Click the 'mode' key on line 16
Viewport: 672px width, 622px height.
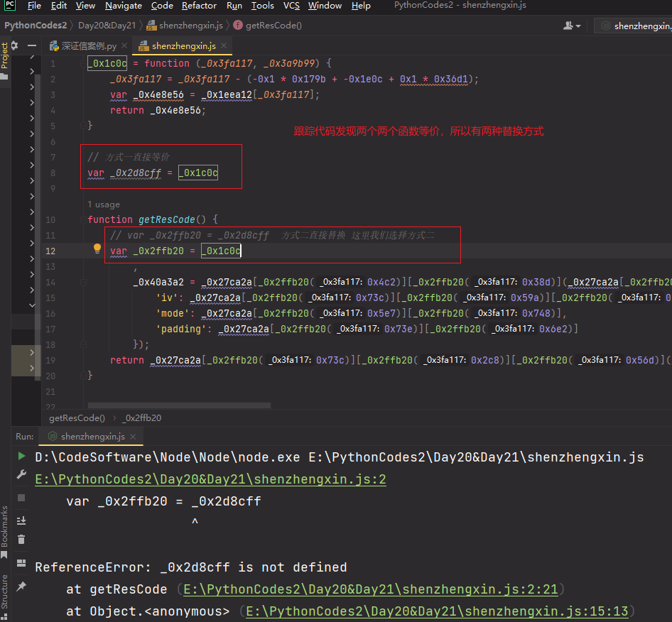point(173,313)
